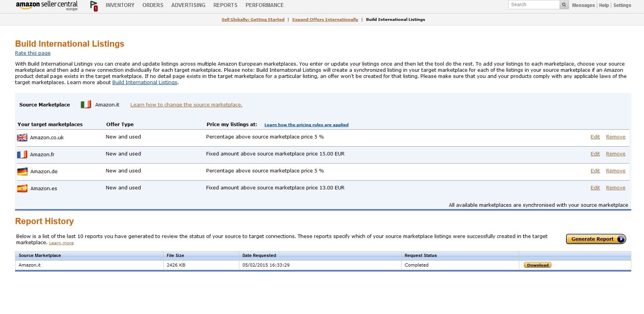The image size is (644, 314).
Task: Open the notification flag icon
Action: point(94,6)
